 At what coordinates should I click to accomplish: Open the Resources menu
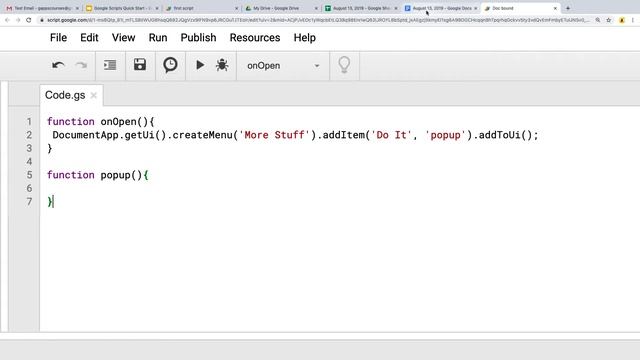tap(255, 38)
